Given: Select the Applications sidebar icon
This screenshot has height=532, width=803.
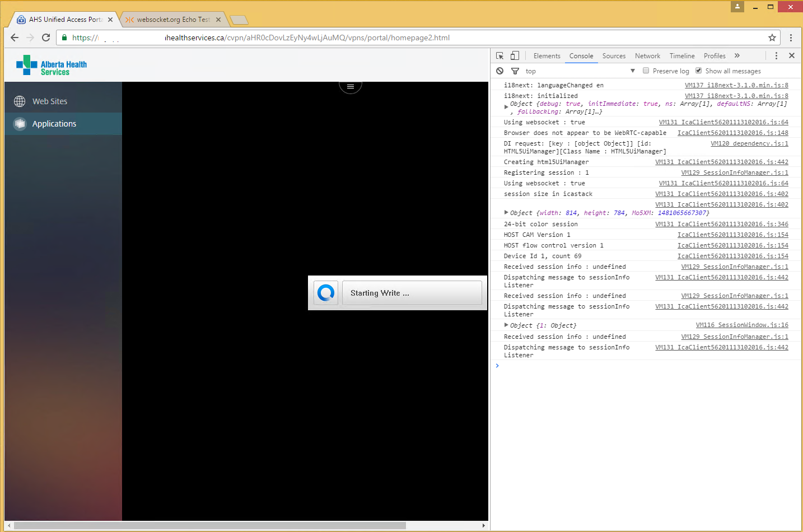Looking at the screenshot, I should (x=20, y=124).
